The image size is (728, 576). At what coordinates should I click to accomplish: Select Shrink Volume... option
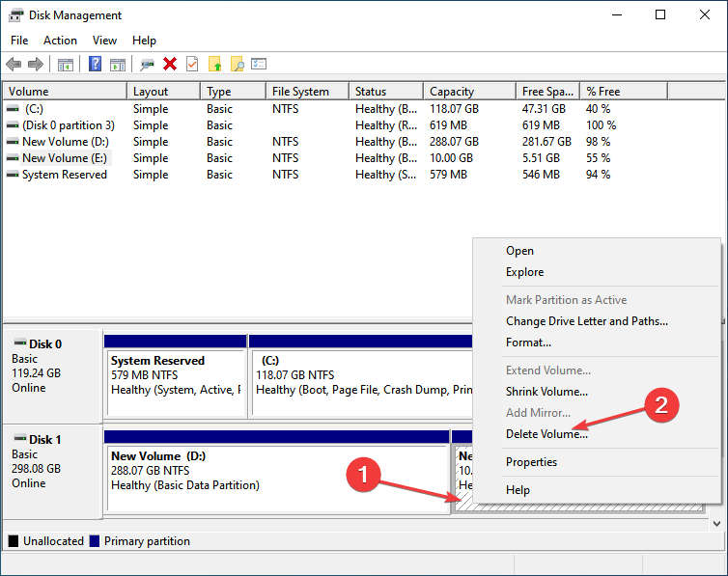coord(546,392)
